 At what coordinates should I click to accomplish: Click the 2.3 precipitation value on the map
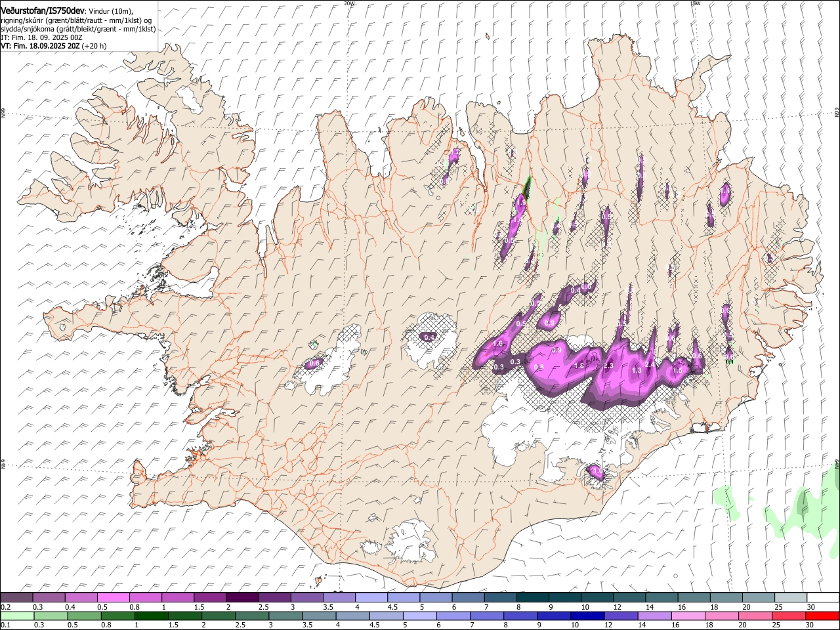coord(608,366)
